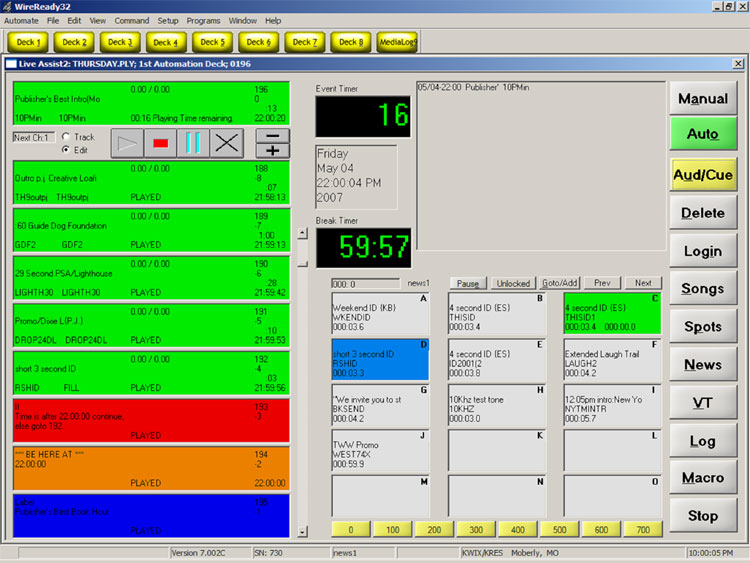Screen dimensions: 750x563
Task: Open Deck 8
Action: coord(351,42)
